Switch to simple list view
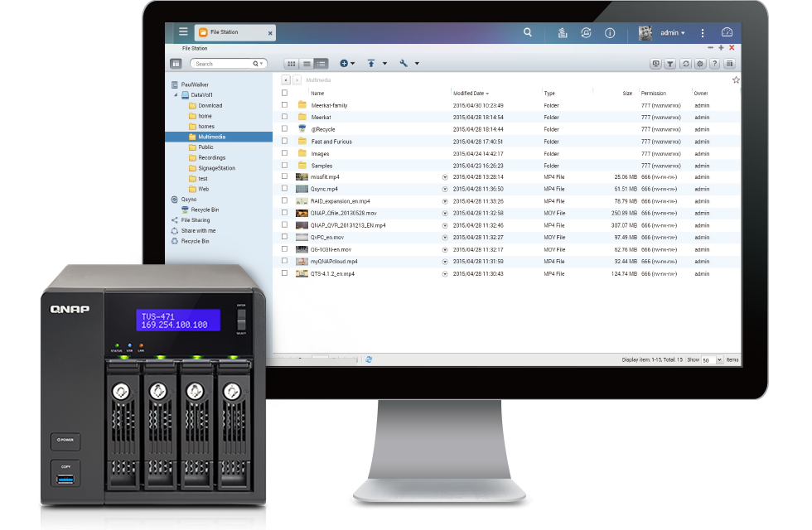The width and height of the screenshot is (812, 530). 306,64
